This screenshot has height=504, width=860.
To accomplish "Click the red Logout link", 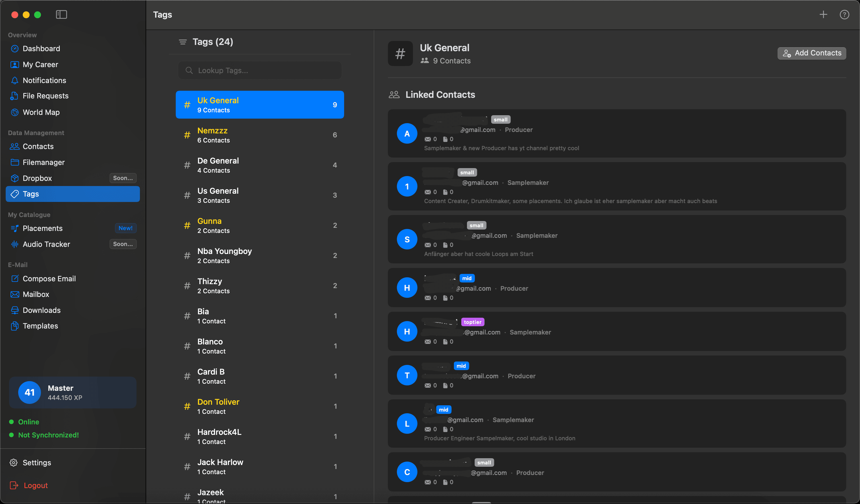I will [x=35, y=485].
